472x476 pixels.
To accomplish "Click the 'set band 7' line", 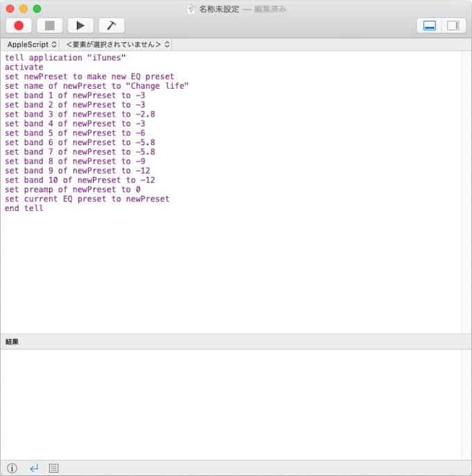I will point(80,152).
